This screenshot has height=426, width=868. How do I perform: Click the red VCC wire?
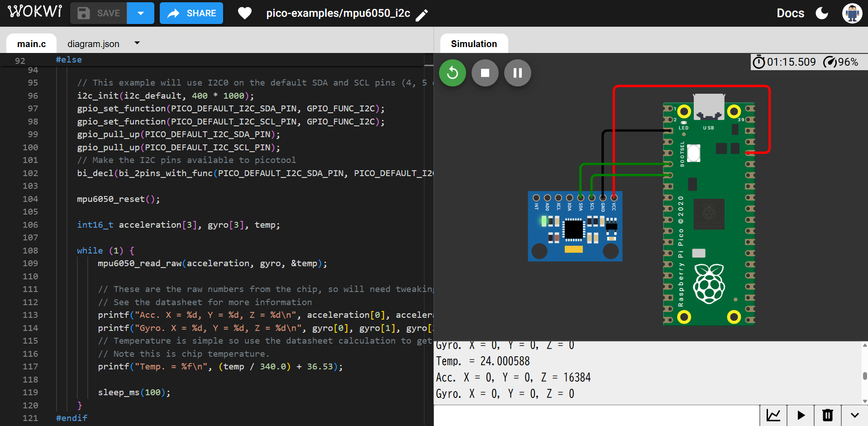pos(692,86)
